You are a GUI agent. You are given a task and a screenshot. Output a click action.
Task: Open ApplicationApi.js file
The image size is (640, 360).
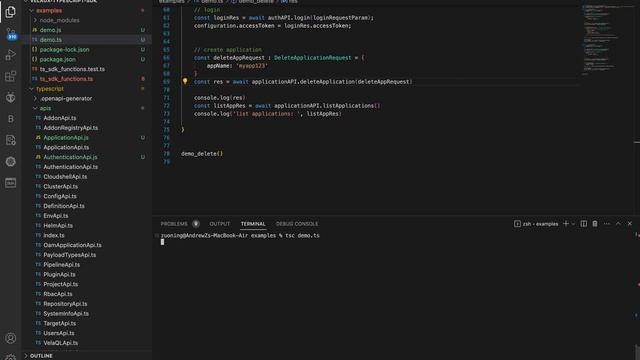coord(66,138)
